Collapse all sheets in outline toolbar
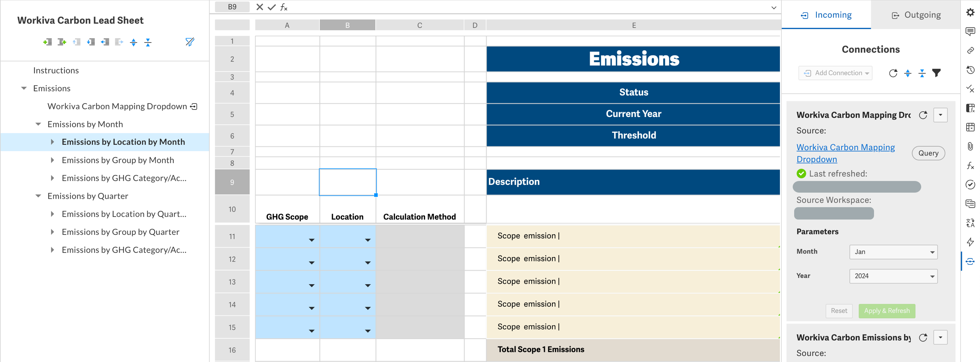 pos(148,42)
